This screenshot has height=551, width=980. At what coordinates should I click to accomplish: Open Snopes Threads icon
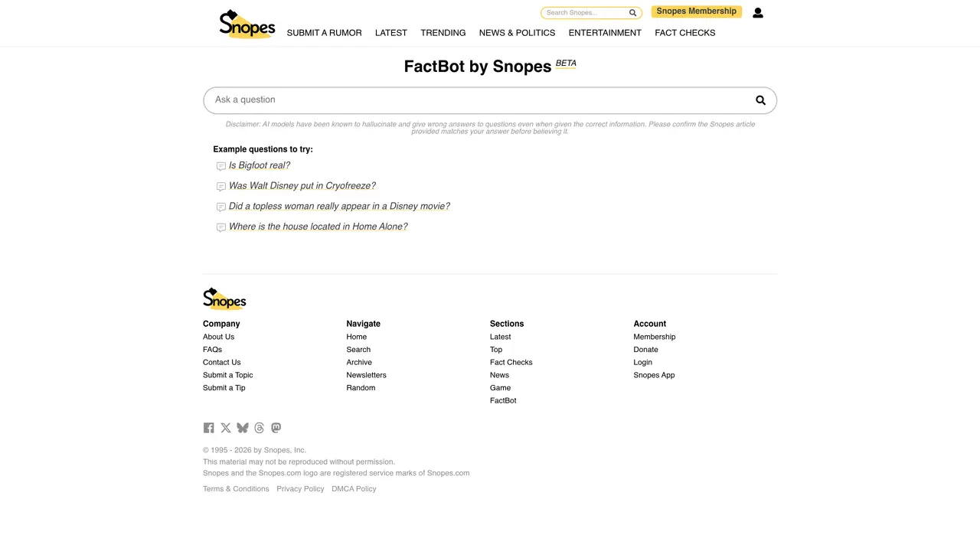click(x=260, y=428)
